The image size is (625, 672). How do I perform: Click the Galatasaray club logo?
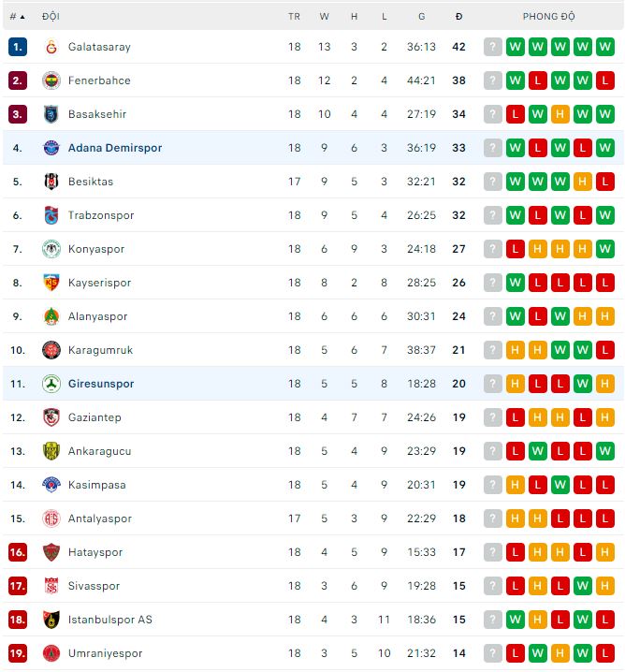click(x=51, y=47)
